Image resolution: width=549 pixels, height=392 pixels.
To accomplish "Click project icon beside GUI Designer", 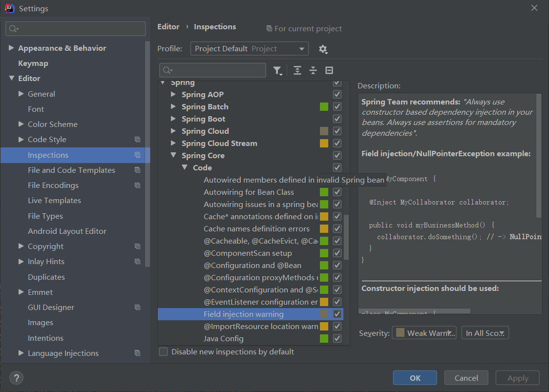I will [x=138, y=307].
